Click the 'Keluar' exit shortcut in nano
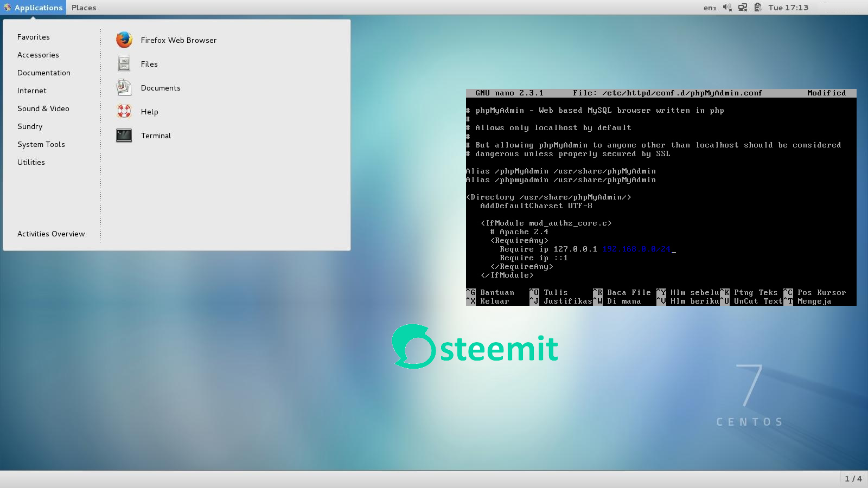Image resolution: width=868 pixels, height=488 pixels. 495,301
